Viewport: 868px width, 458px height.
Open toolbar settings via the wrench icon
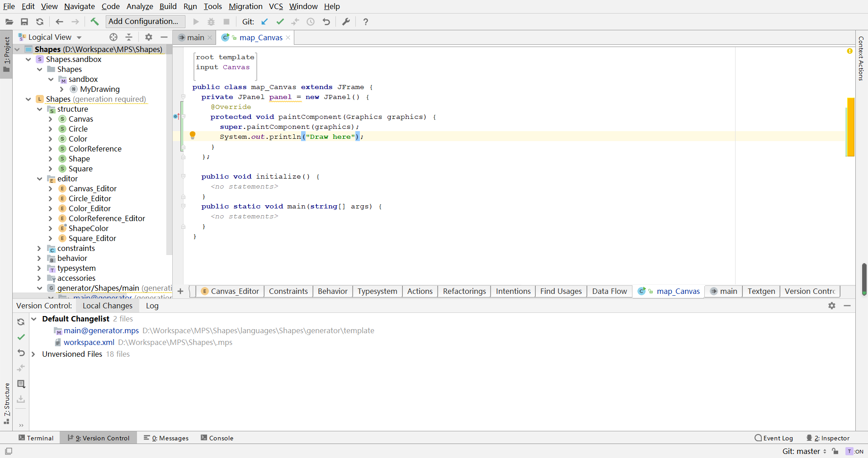(x=346, y=21)
